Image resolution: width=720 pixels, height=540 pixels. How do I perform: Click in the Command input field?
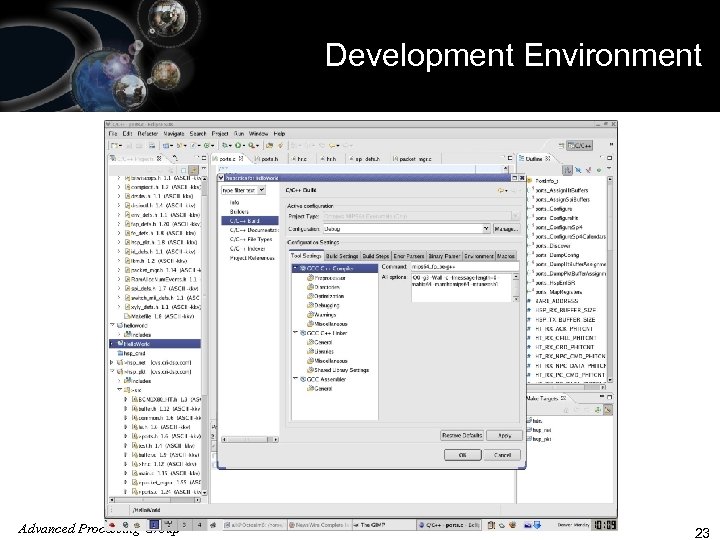465,266
